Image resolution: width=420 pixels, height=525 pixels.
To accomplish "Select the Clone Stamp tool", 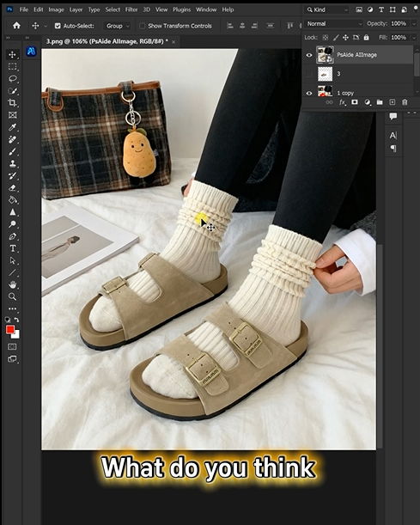I will coord(12,164).
